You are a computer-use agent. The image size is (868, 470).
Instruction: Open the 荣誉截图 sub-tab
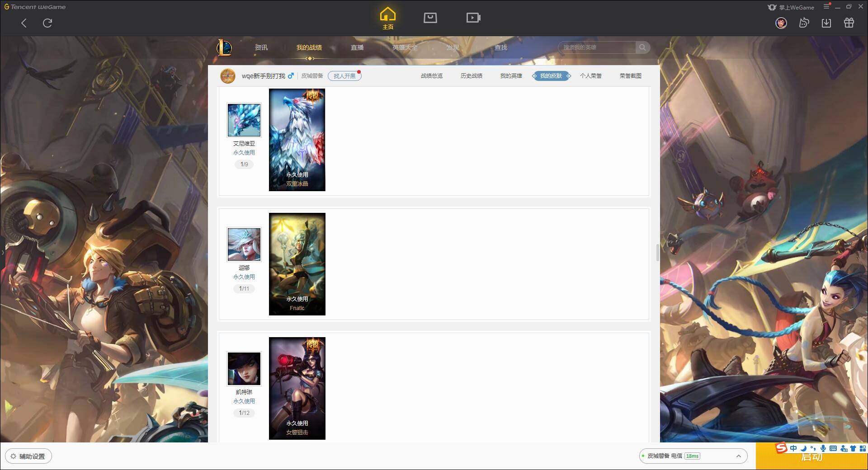coord(630,76)
